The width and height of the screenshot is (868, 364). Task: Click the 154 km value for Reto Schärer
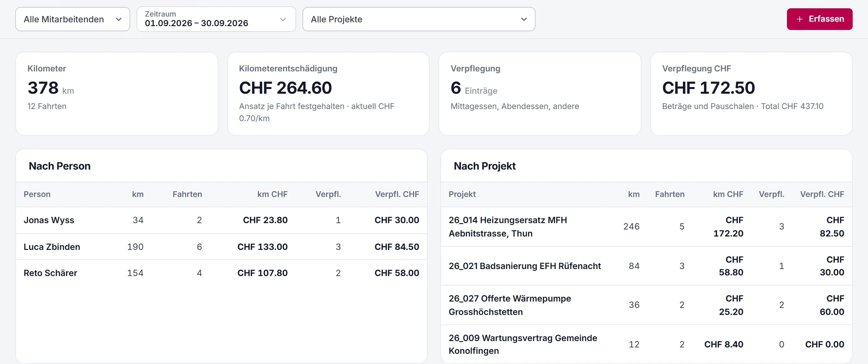(x=135, y=273)
